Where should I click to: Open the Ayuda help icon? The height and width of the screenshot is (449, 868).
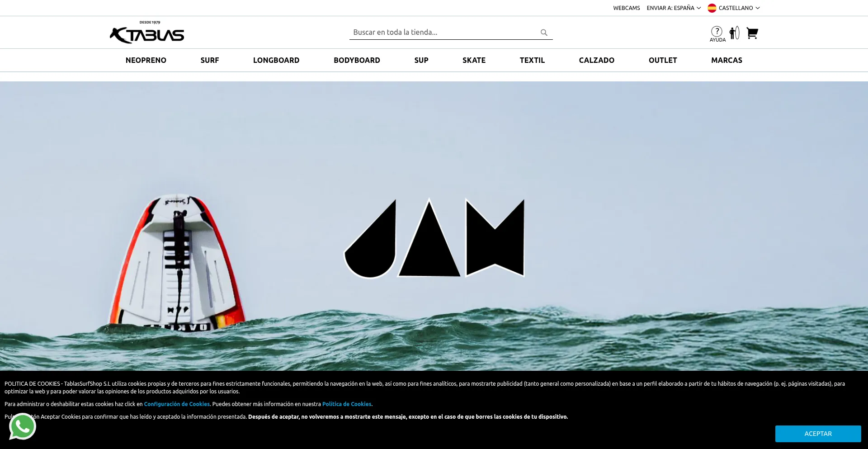click(717, 34)
